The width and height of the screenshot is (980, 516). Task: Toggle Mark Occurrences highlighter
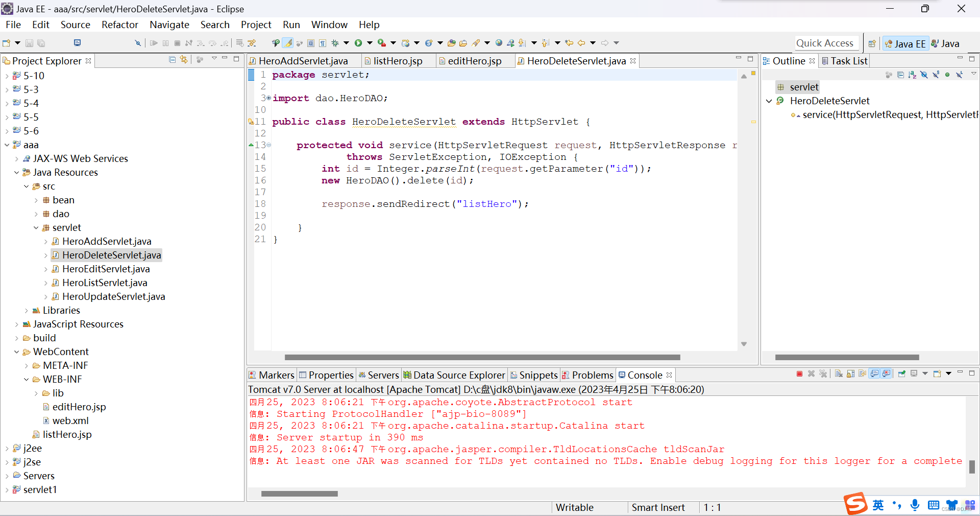tap(287, 43)
